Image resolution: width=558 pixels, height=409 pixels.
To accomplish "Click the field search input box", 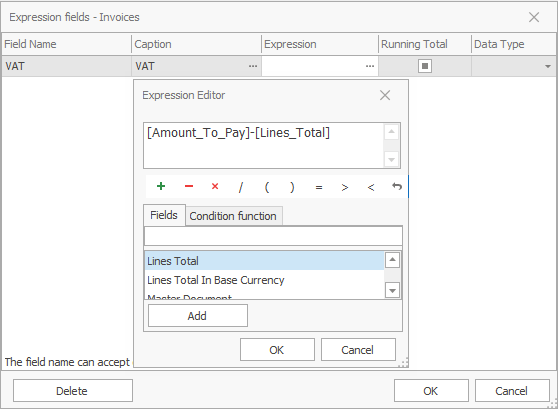I will (273, 236).
